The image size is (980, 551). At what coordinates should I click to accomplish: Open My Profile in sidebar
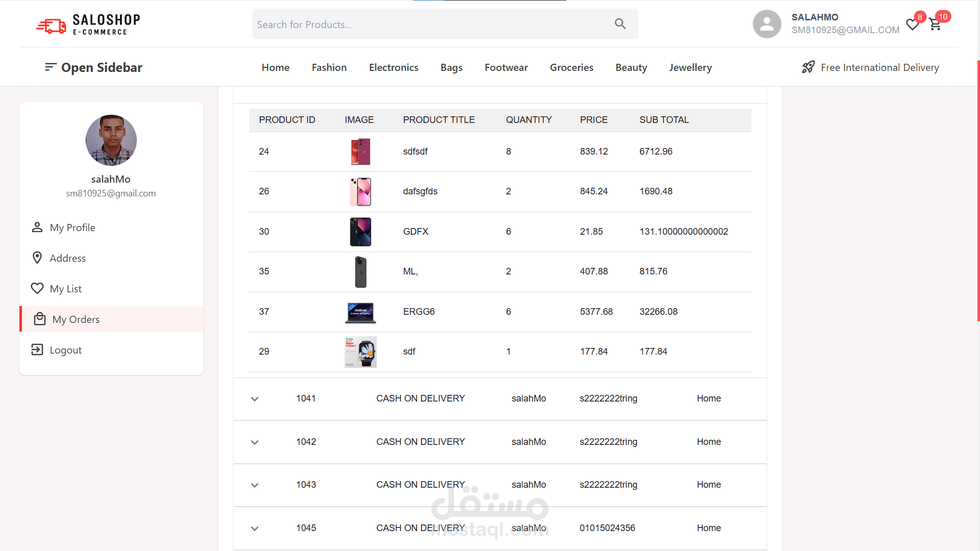coord(72,228)
